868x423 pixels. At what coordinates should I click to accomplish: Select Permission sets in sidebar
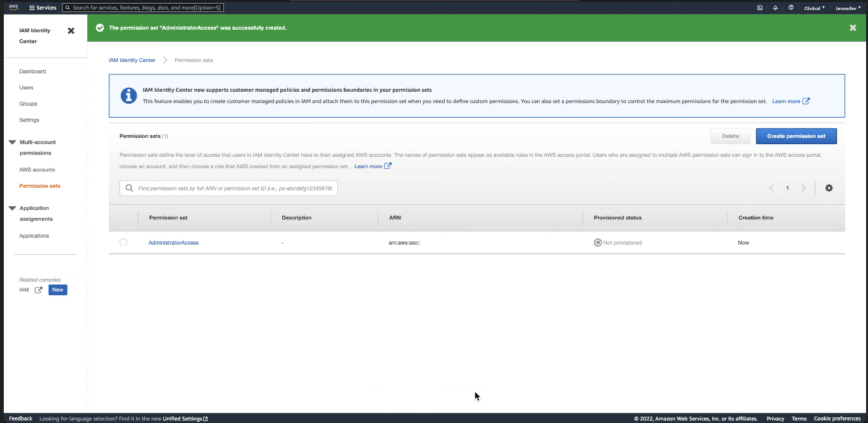point(40,186)
